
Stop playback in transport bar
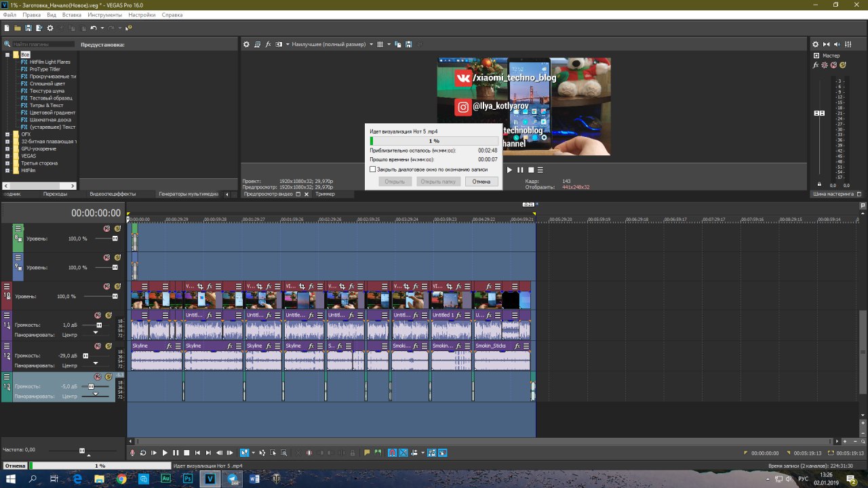tap(186, 453)
